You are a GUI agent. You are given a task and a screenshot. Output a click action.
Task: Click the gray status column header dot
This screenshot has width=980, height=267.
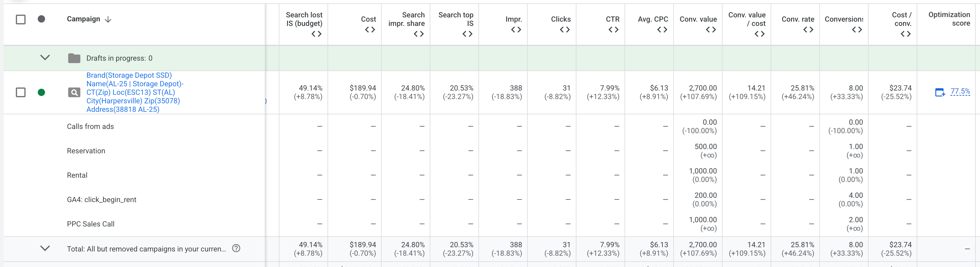[41, 19]
